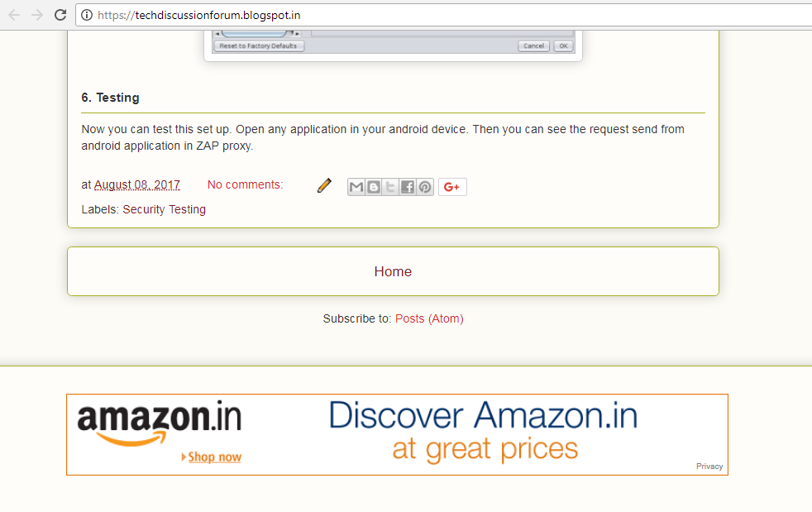Share on Google Plus button

(x=452, y=187)
